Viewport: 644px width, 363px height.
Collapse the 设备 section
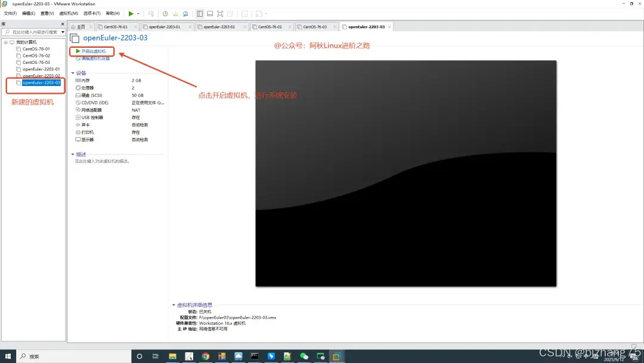coord(73,73)
